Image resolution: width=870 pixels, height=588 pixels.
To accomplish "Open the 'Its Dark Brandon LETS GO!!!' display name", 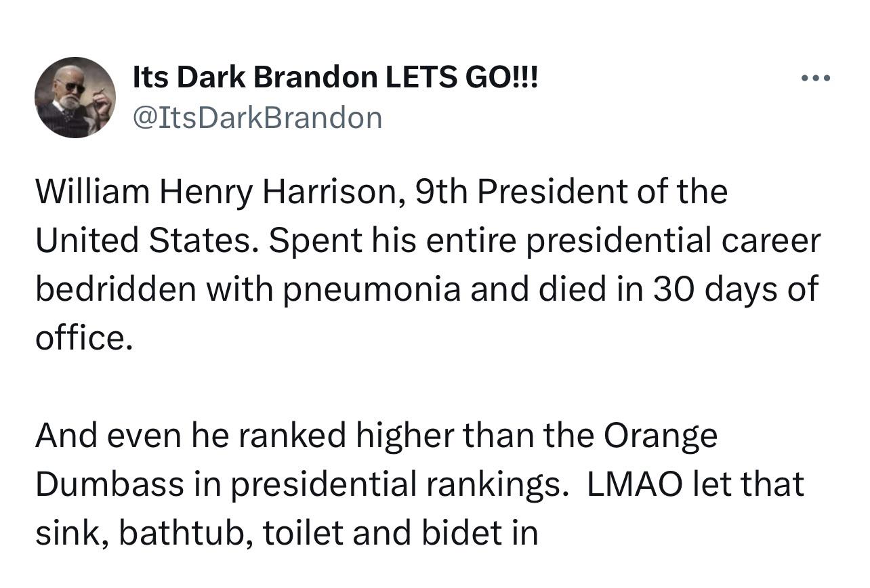I will click(335, 77).
